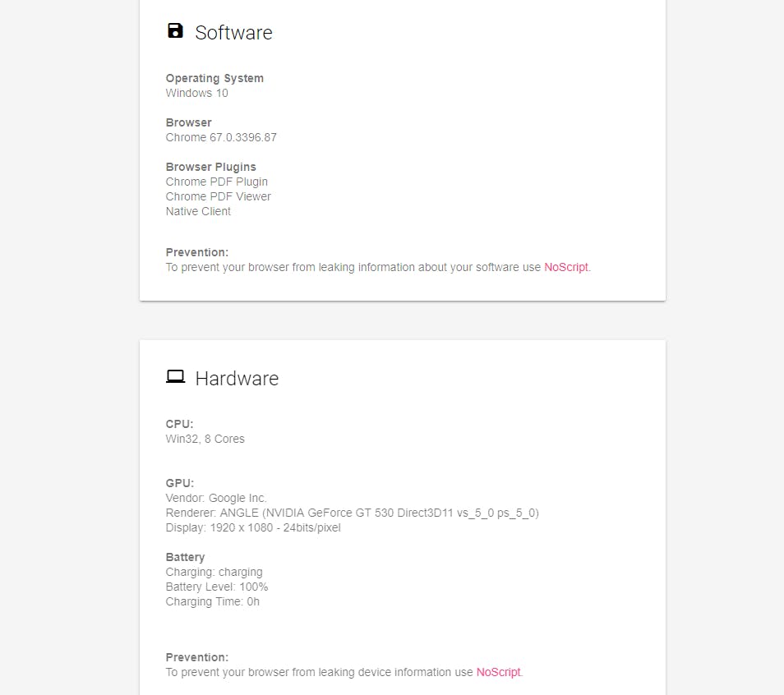Click the Charging: charging status line
The width and height of the screenshot is (784, 695).
coord(214,572)
